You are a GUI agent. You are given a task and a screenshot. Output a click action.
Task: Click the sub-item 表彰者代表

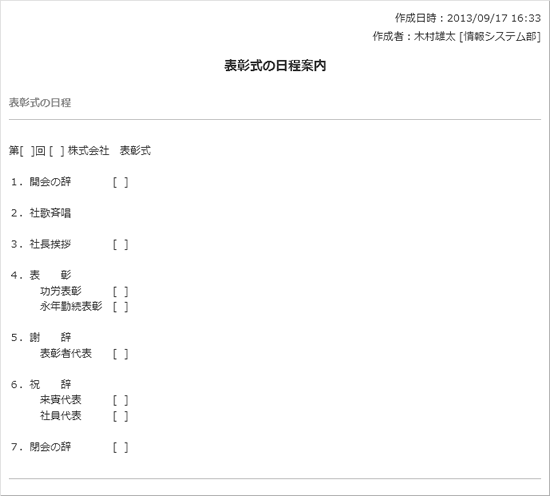[66, 353]
